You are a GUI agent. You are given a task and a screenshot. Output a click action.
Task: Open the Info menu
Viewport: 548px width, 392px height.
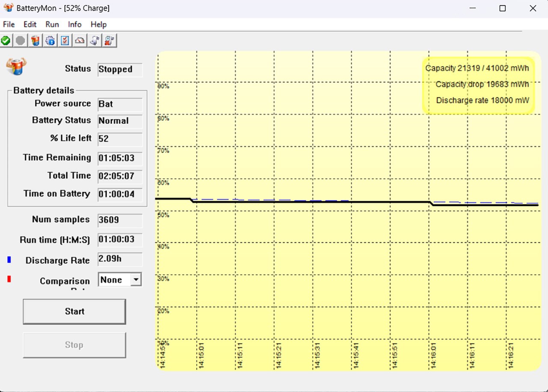[x=74, y=24]
